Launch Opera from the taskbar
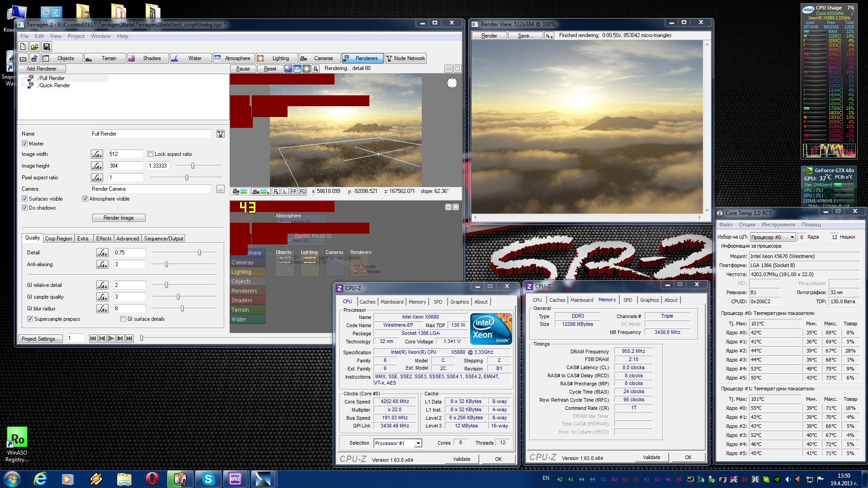This screenshot has height=488, width=868. (152, 479)
